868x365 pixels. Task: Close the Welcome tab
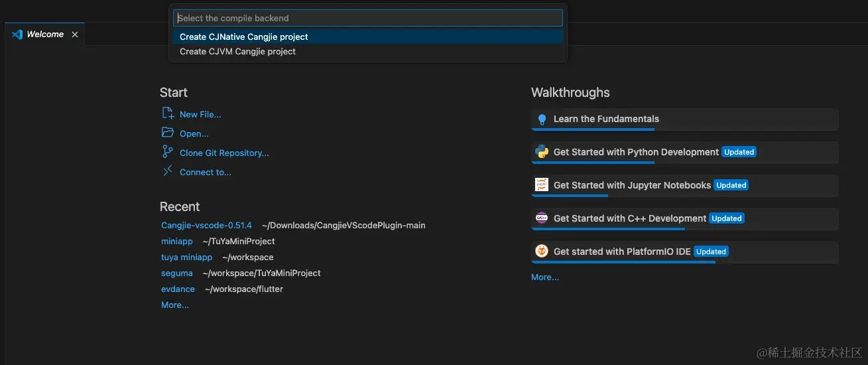coord(75,35)
